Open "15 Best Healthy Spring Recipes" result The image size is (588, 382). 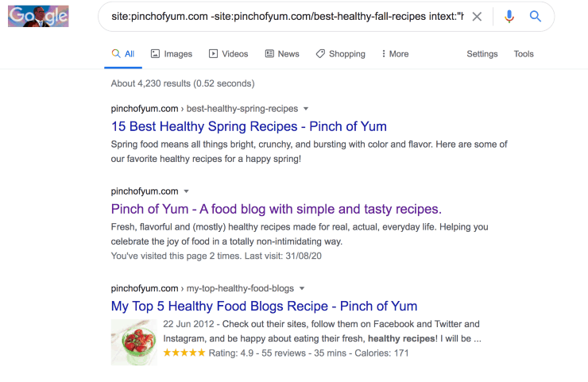point(249,126)
